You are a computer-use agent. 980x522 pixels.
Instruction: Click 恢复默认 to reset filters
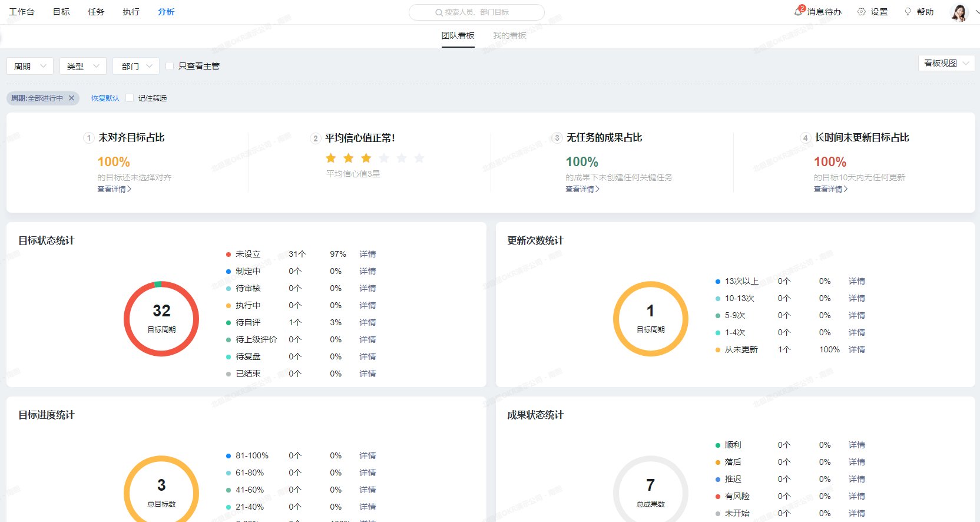click(105, 98)
